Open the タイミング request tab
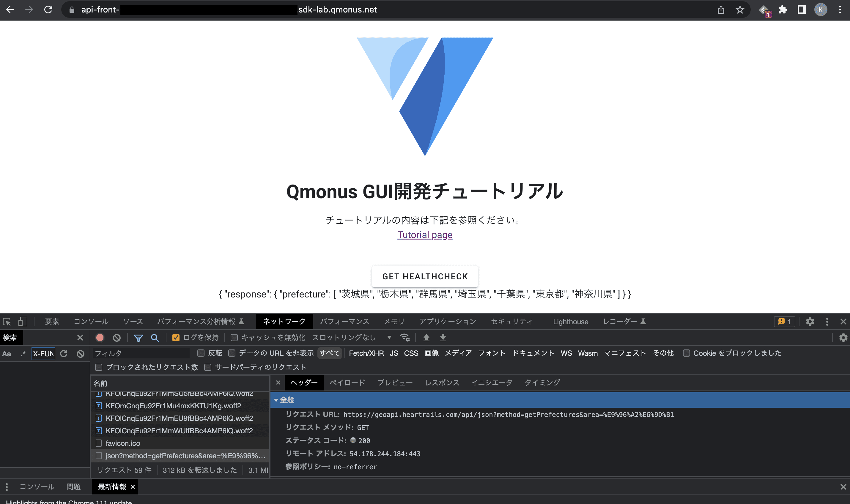The height and width of the screenshot is (504, 850). click(x=542, y=383)
